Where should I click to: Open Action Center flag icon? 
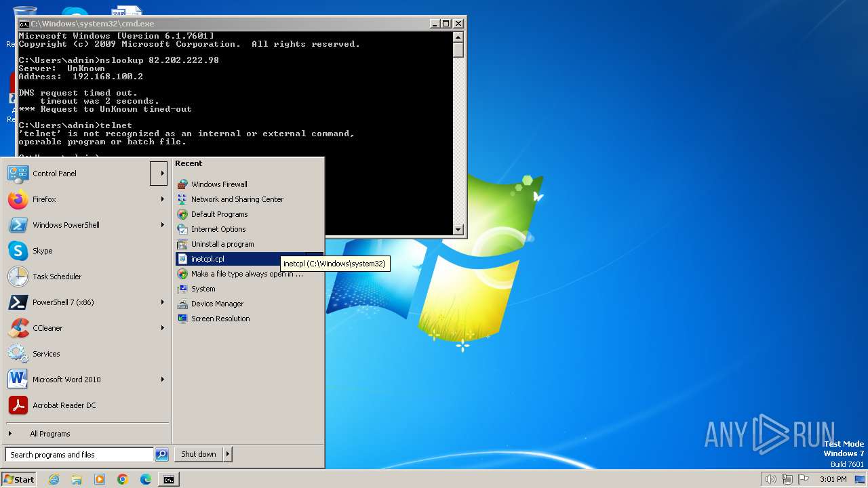click(804, 479)
